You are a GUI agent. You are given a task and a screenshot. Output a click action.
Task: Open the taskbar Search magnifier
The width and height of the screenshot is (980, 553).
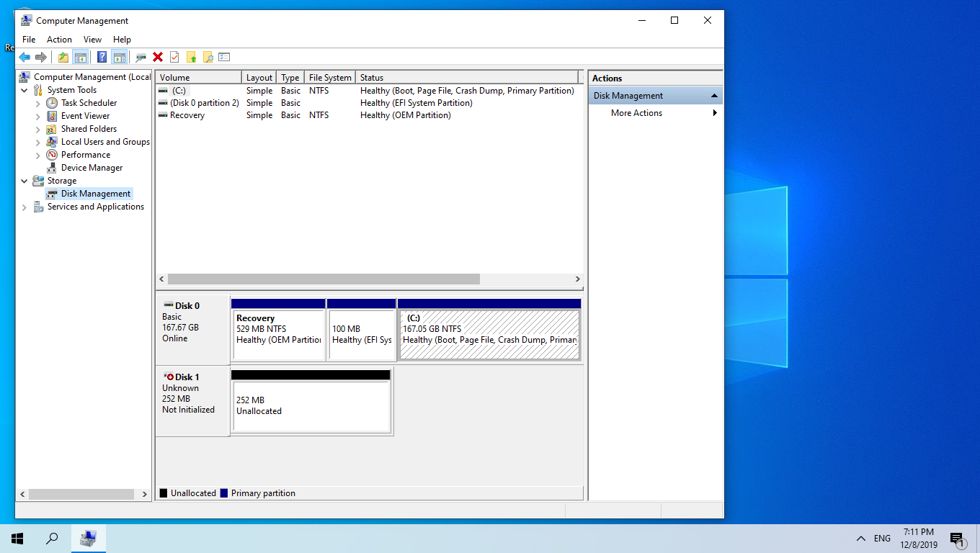coord(52,539)
